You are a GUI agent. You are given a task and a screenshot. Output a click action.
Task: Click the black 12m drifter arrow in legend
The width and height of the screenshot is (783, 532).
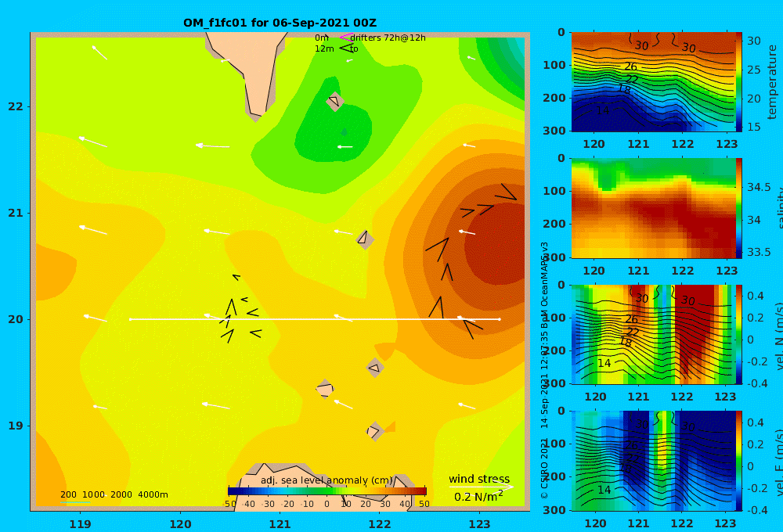pyautogui.click(x=346, y=48)
